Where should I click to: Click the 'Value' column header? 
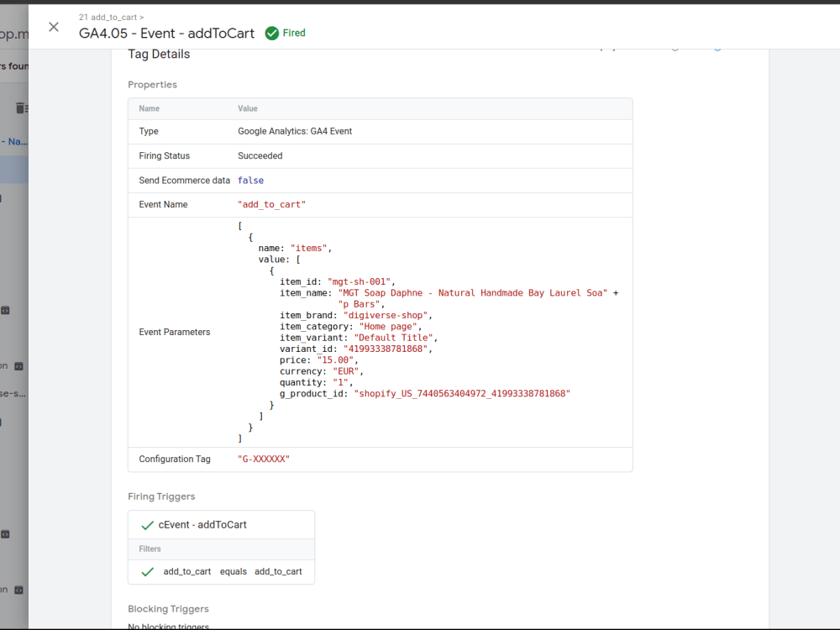pyautogui.click(x=248, y=108)
